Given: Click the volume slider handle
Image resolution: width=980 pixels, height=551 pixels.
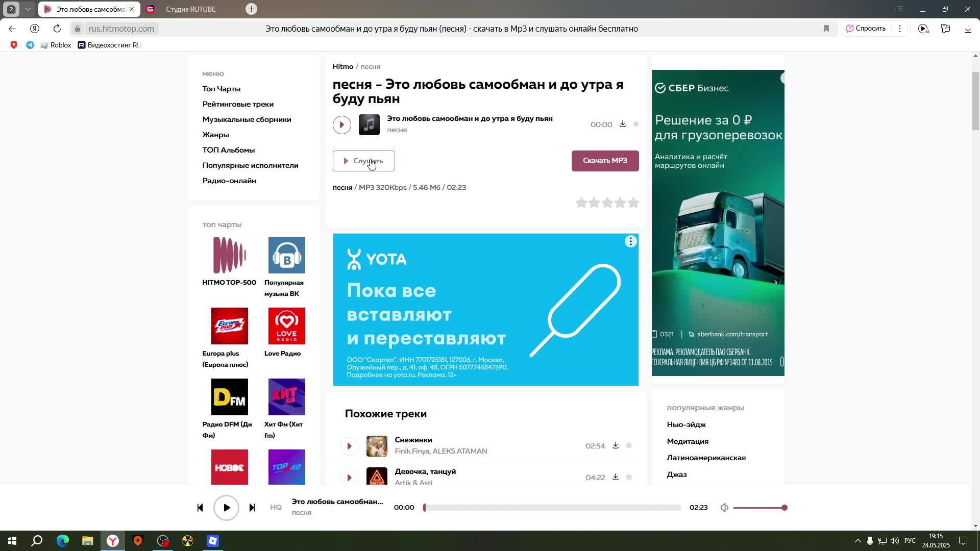Looking at the screenshot, I should pyautogui.click(x=785, y=508).
